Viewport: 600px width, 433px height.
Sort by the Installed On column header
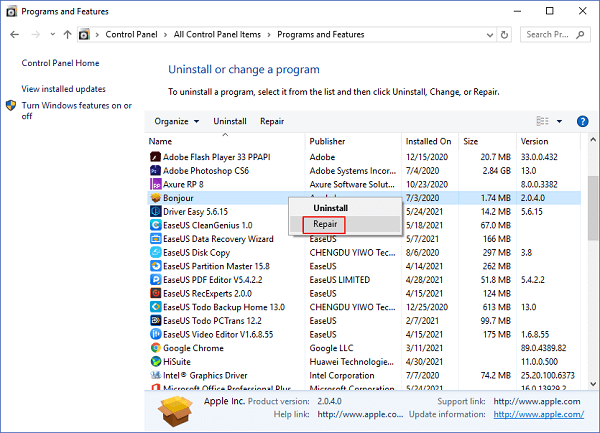[428, 141]
